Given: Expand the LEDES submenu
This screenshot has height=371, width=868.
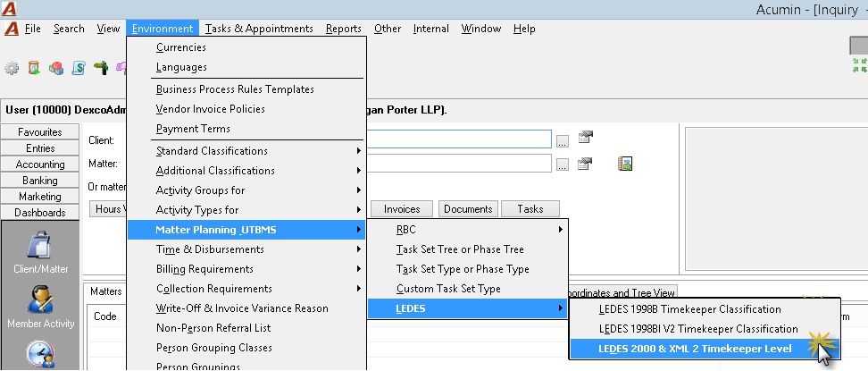Looking at the screenshot, I should coord(468,308).
